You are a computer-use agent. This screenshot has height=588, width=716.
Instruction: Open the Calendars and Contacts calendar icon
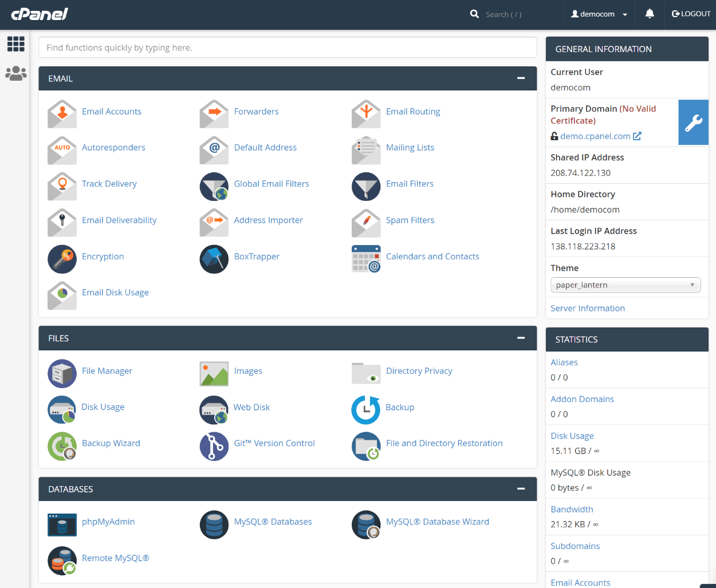(x=366, y=259)
